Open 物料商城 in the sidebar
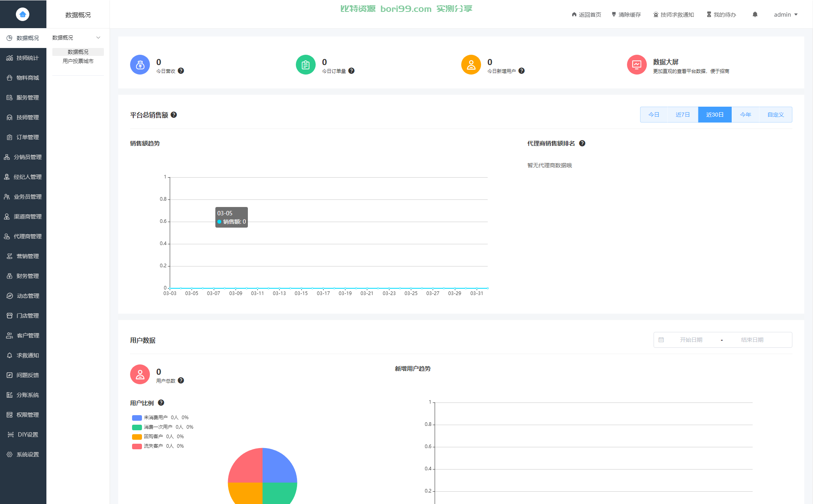This screenshot has height=504, width=813. (23, 78)
